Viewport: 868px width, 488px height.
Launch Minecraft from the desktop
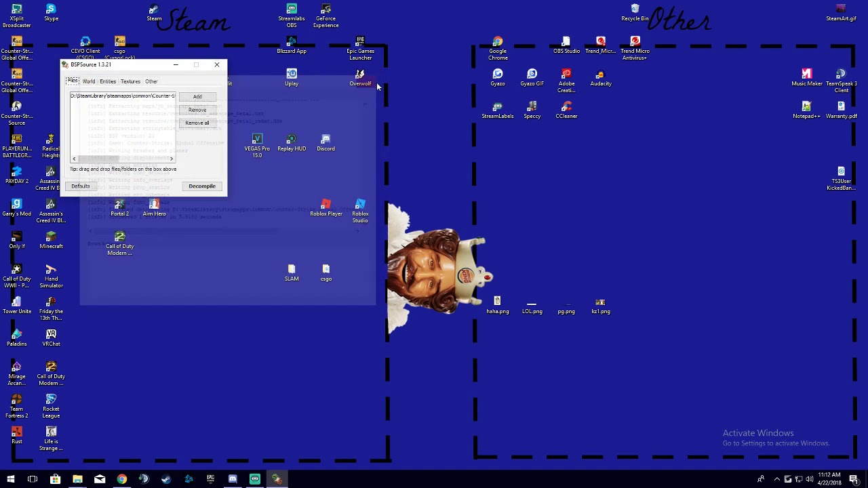tap(51, 241)
